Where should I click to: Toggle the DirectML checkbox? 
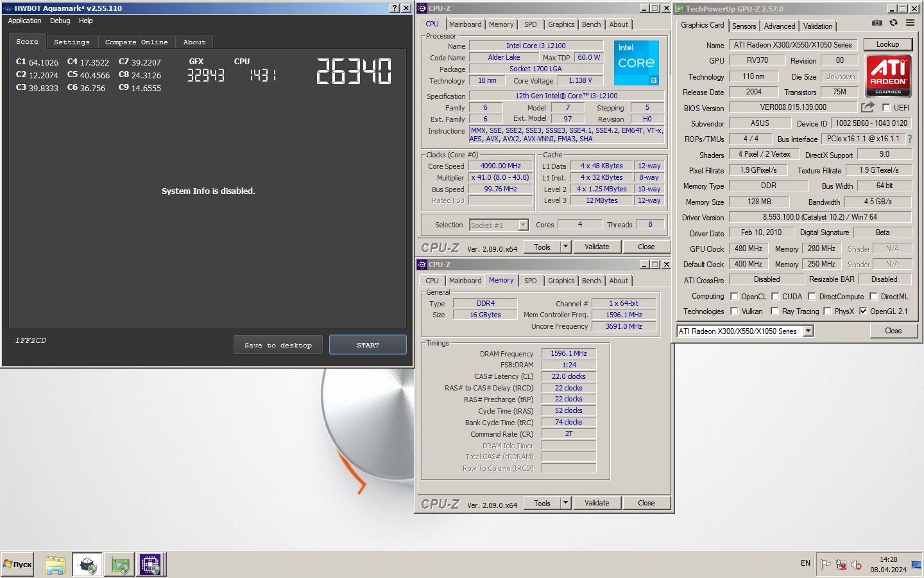point(873,296)
